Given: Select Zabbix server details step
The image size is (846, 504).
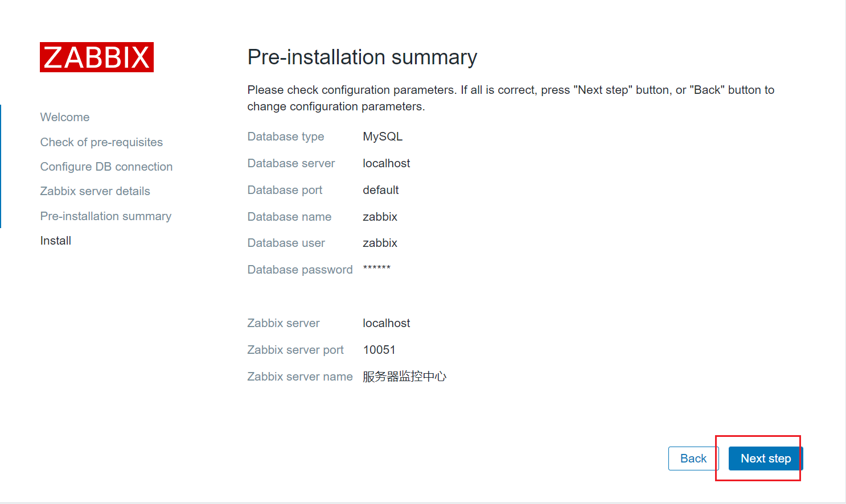Looking at the screenshot, I should (x=95, y=191).
